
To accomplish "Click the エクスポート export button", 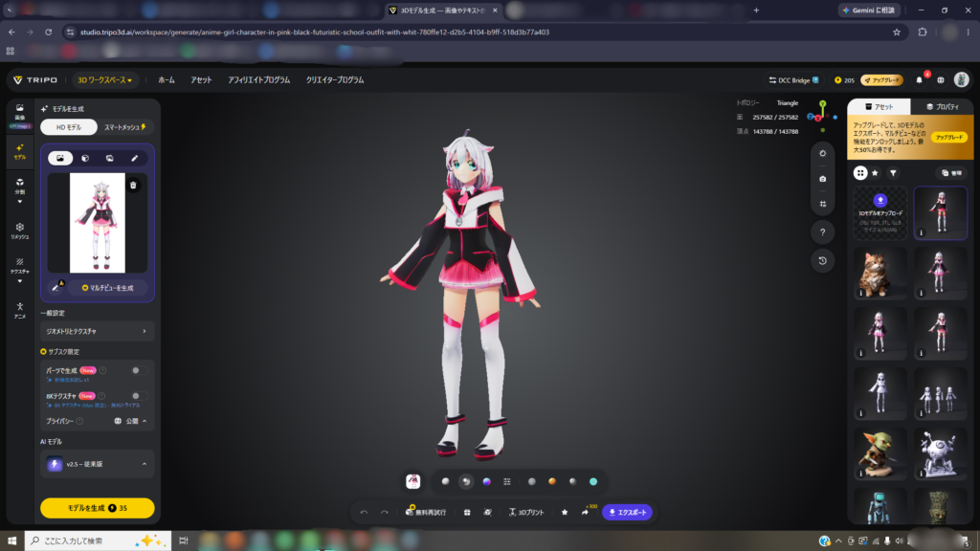I will pos(628,513).
